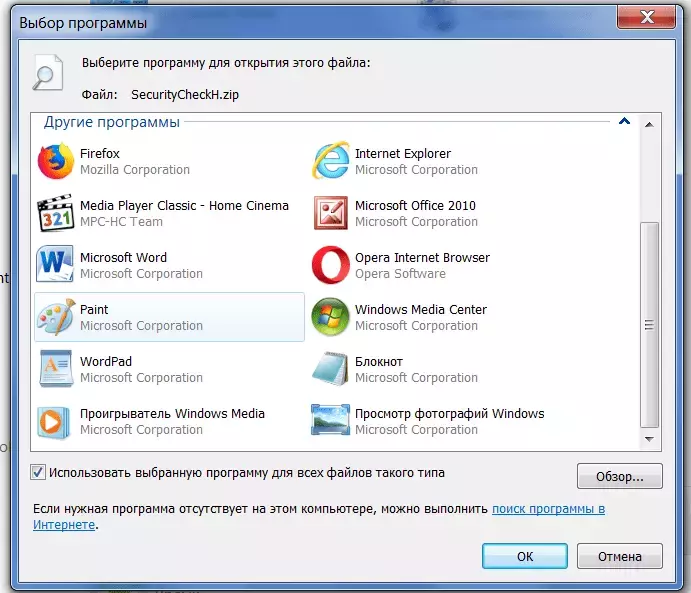Collapse the Другие программы group
Viewport: 691px width, 593px height.
(624, 121)
